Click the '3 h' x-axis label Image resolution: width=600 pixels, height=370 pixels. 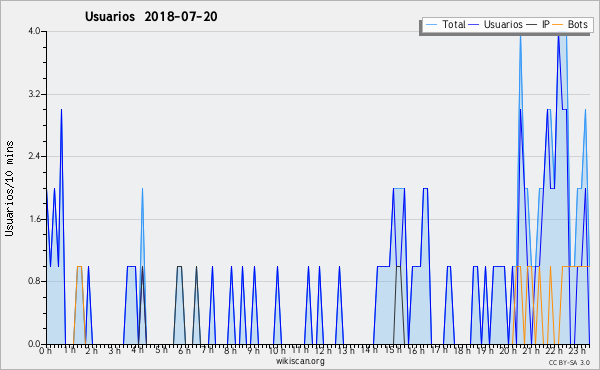click(x=114, y=351)
